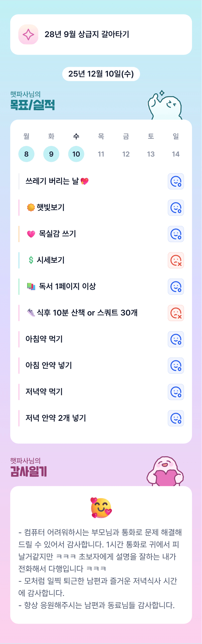The width and height of the screenshot is (202, 644).
Task: Toggle smiley status for 저녁 안약 2개 넣기
Action: click(x=176, y=418)
